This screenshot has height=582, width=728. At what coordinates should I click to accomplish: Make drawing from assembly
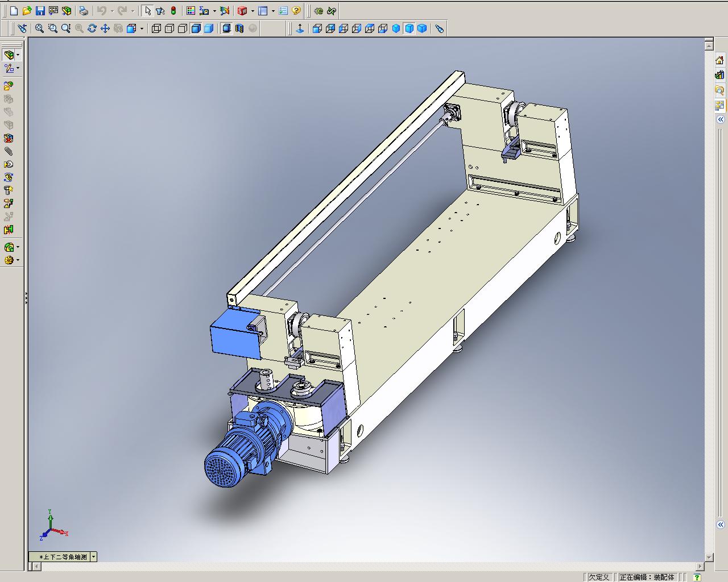(x=53, y=11)
